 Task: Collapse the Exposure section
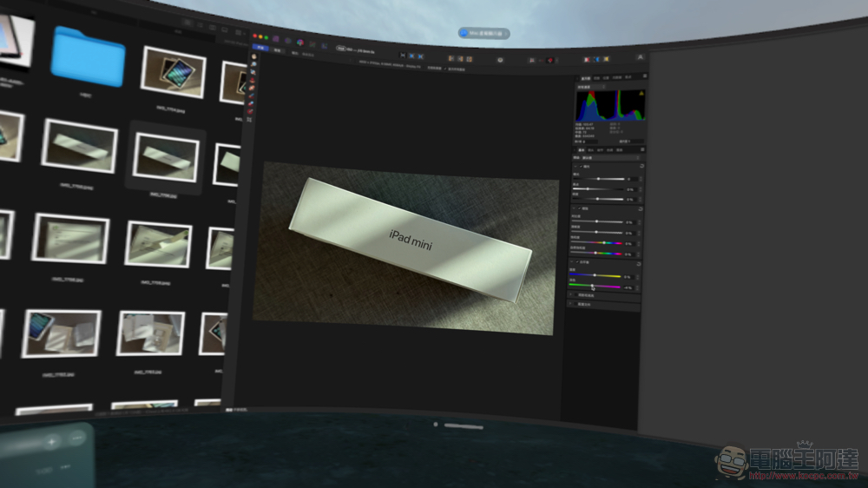coord(575,166)
